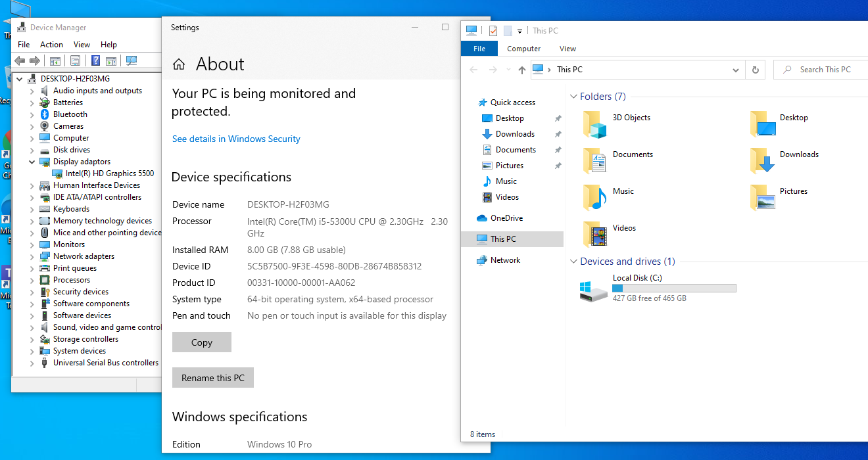
Task: Select Downloads in the Explorer navigation pane
Action: click(x=515, y=134)
